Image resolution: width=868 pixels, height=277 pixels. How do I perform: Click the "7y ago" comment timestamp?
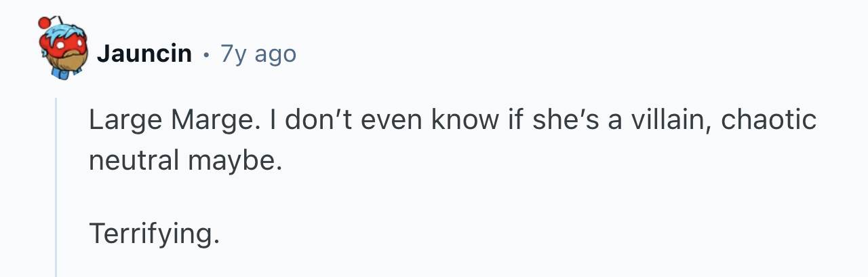tap(258, 53)
